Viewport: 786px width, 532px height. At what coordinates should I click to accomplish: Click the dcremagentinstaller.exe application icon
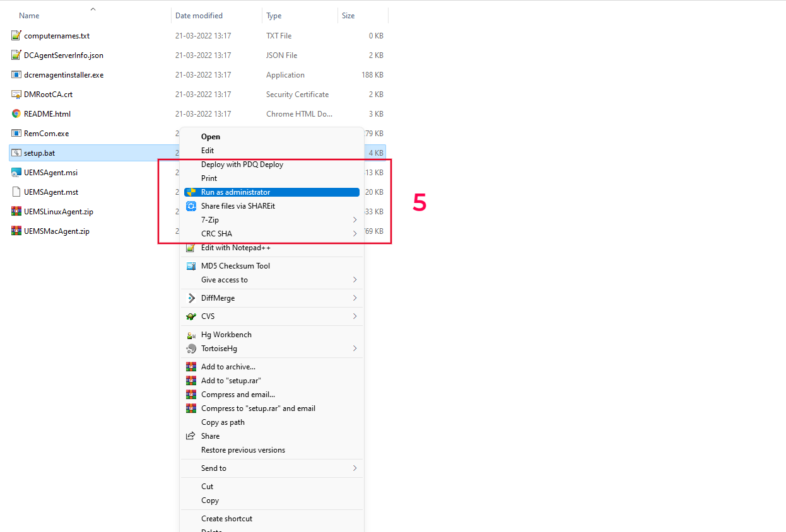[x=16, y=75]
